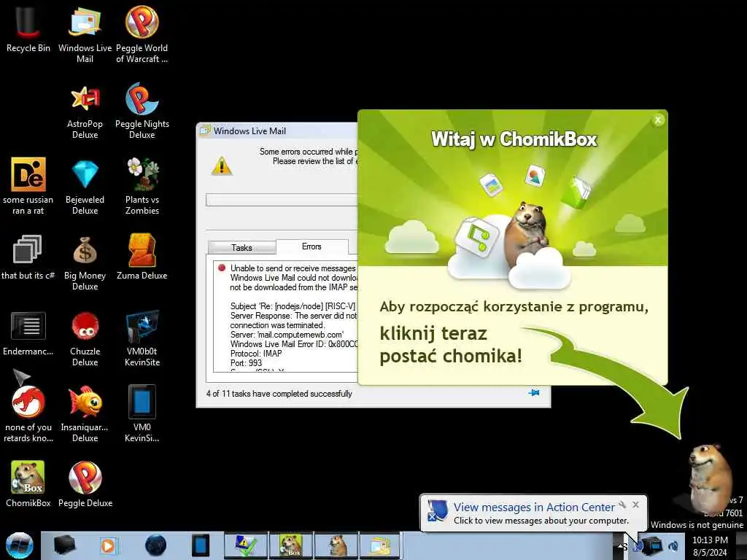This screenshot has height=560, width=747.
Task: Click the Windows Start orb
Action: point(19,545)
